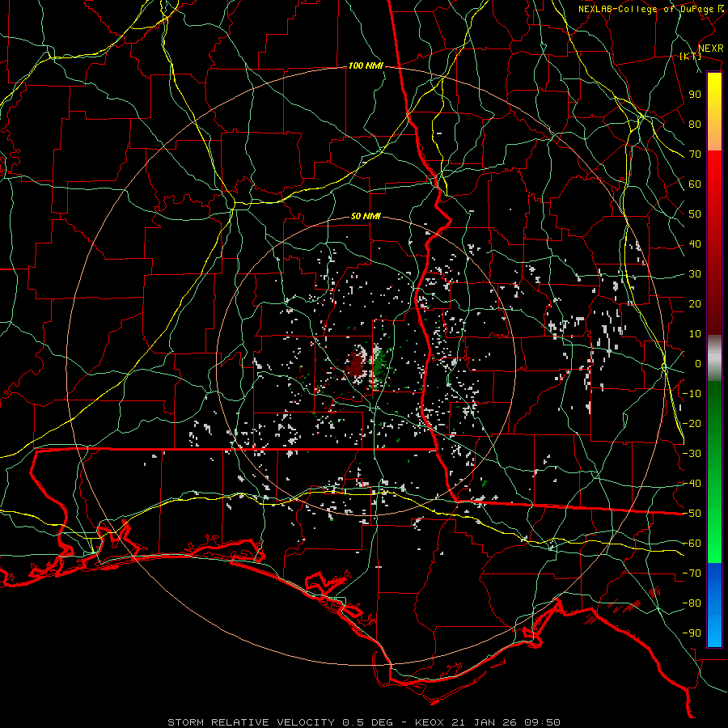Select the 0 value on velocity scale
The image size is (728, 728).
698,364
